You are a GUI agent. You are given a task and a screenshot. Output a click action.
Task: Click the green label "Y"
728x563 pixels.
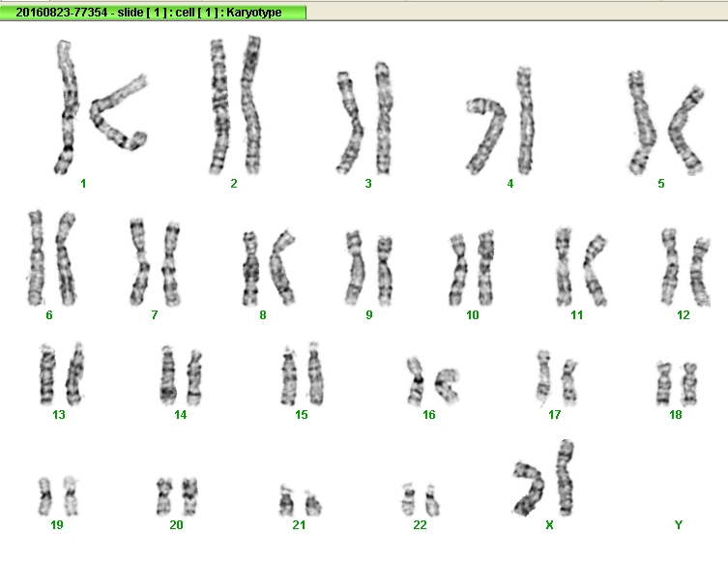point(679,525)
